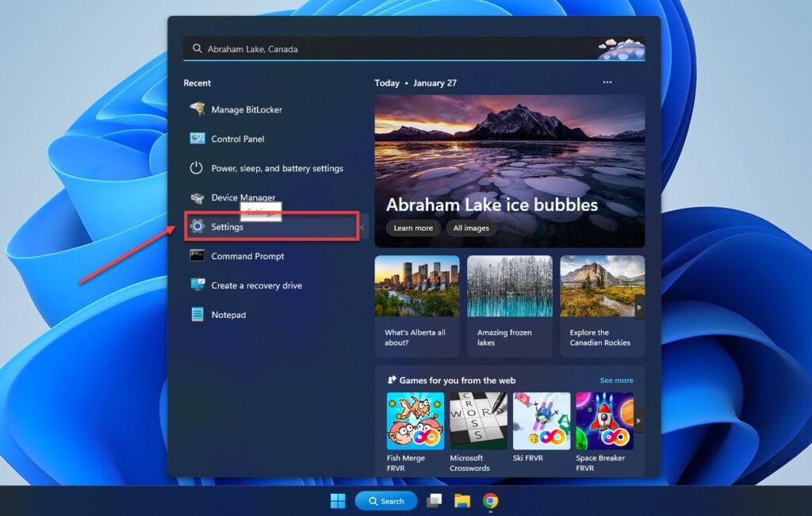Open the Notepad icon
This screenshot has width=812, height=516.
[x=197, y=314]
